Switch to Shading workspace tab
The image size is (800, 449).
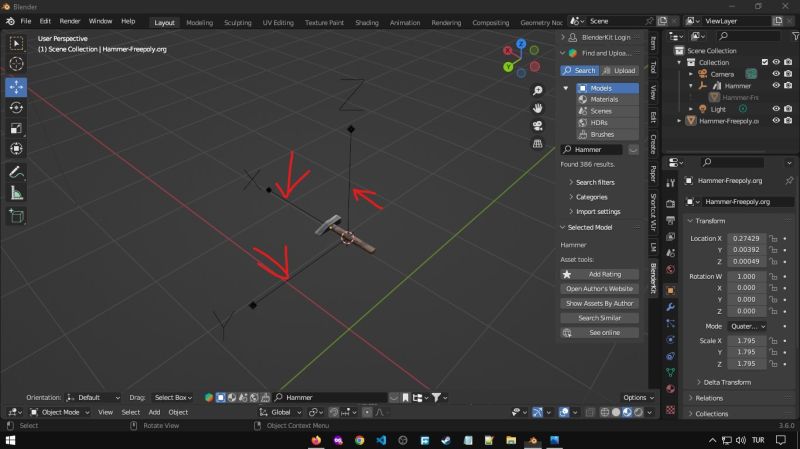[x=367, y=22]
